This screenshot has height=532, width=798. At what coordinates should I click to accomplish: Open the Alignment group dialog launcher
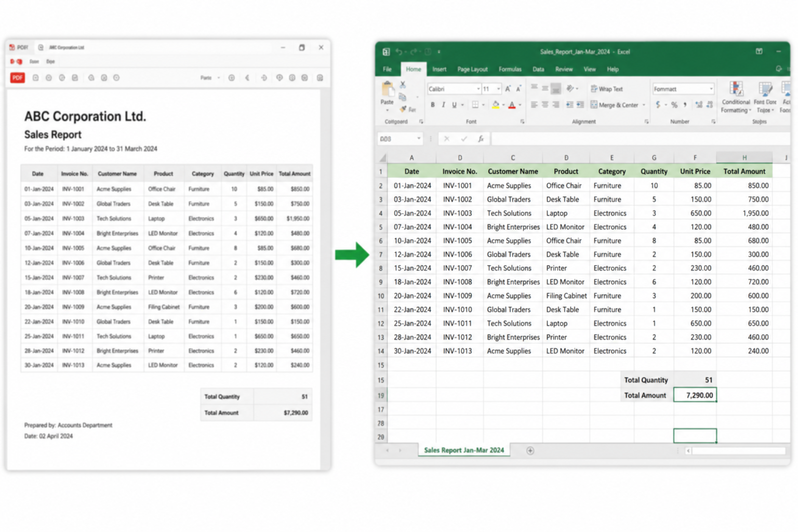[646, 122]
